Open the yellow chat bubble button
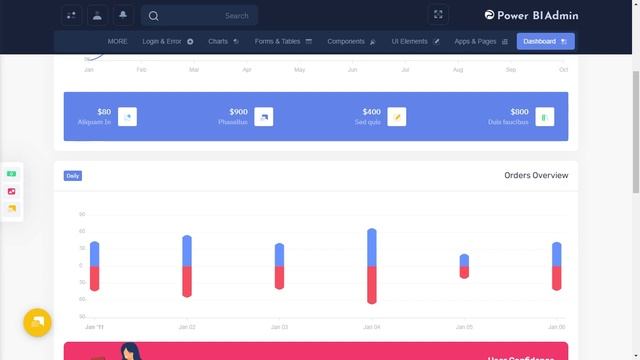 (38, 322)
